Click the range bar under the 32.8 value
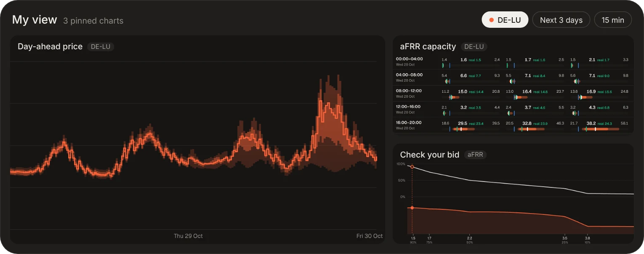644x254 pixels. pos(530,129)
